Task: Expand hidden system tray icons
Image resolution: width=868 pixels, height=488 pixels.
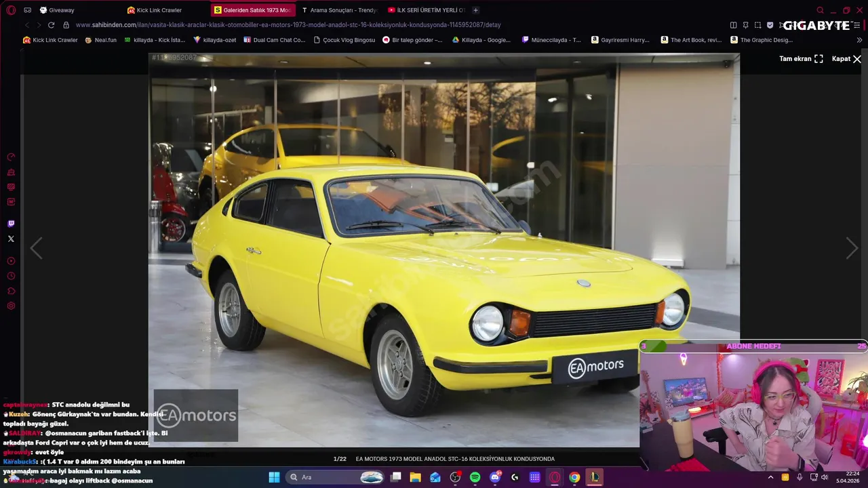Action: click(770, 477)
